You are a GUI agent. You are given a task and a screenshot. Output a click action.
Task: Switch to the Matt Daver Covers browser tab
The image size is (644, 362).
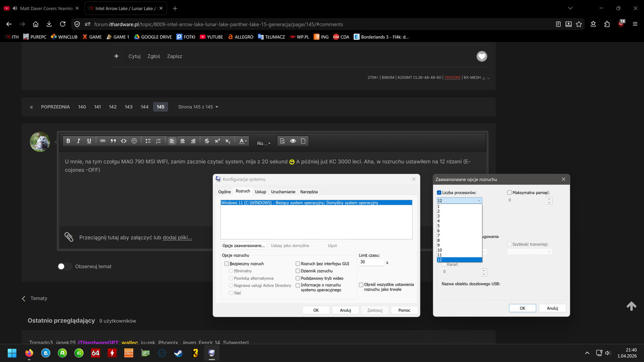tap(41, 9)
